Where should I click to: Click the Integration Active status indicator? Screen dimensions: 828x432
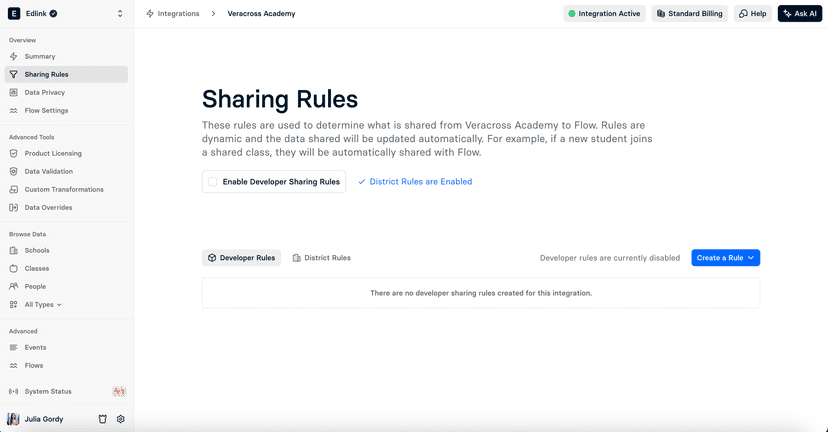coord(604,14)
